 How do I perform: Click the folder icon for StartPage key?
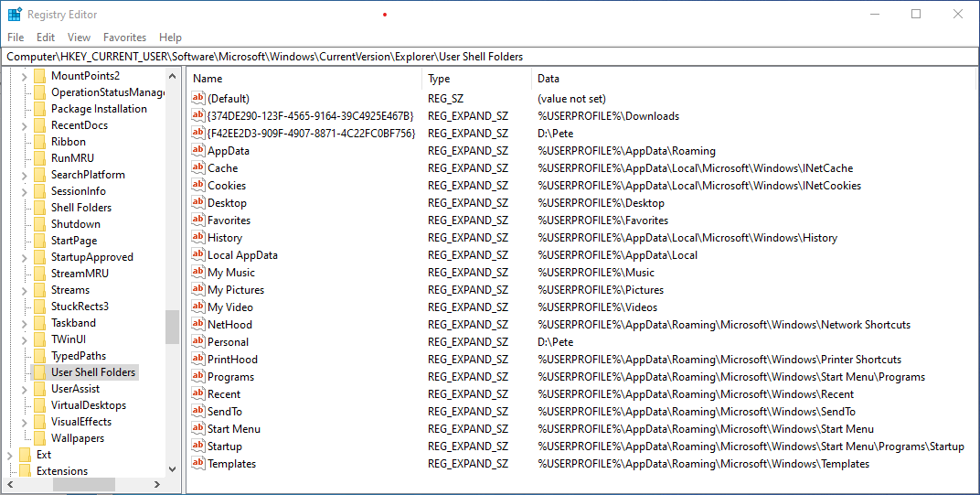[40, 241]
